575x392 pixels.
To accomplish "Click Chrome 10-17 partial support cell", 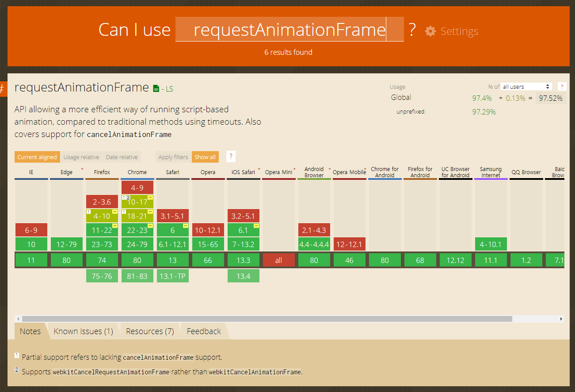I will tap(137, 202).
